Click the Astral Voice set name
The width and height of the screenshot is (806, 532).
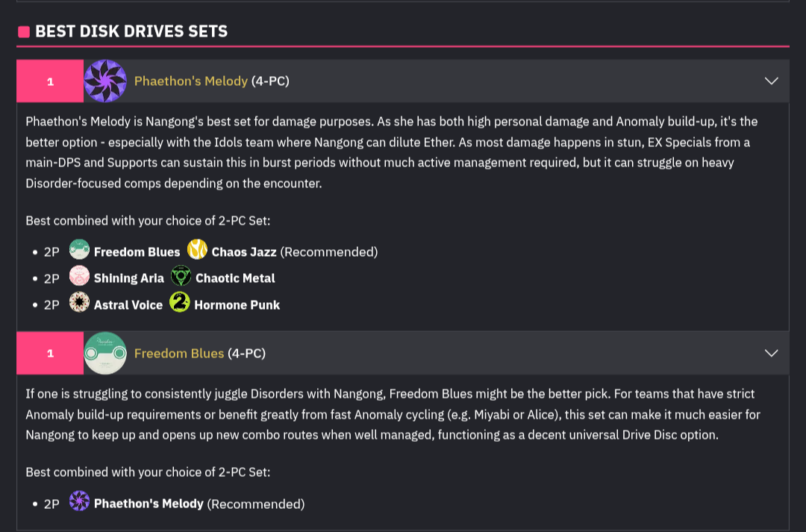(x=128, y=304)
